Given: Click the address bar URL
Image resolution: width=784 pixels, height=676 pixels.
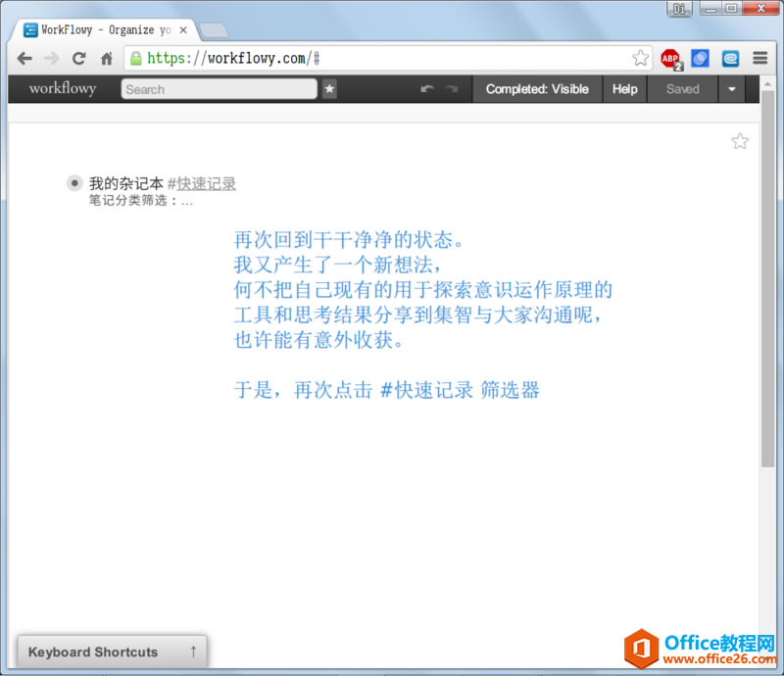Looking at the screenshot, I should 233,59.
